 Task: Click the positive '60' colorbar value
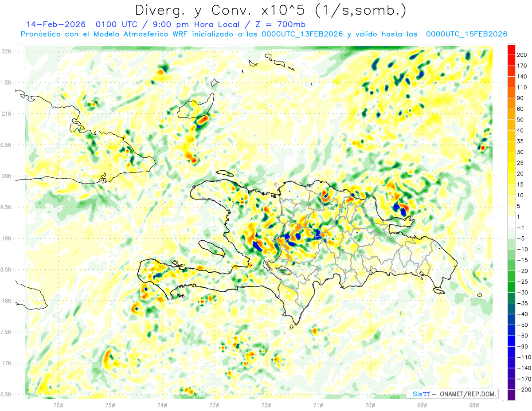pos(521,109)
